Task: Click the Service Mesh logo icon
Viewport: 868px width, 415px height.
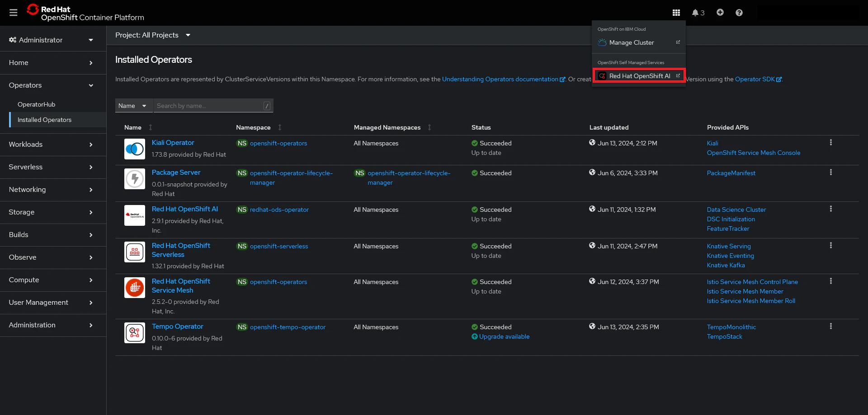Action: [135, 288]
